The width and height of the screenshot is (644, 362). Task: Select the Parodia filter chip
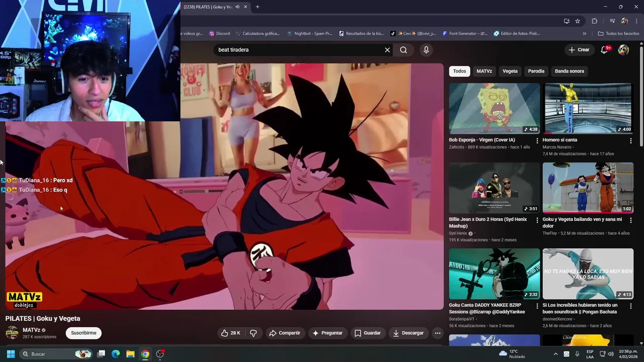click(x=536, y=71)
